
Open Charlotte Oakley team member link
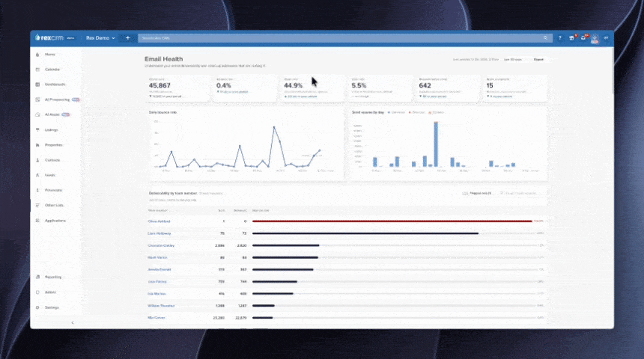click(161, 245)
